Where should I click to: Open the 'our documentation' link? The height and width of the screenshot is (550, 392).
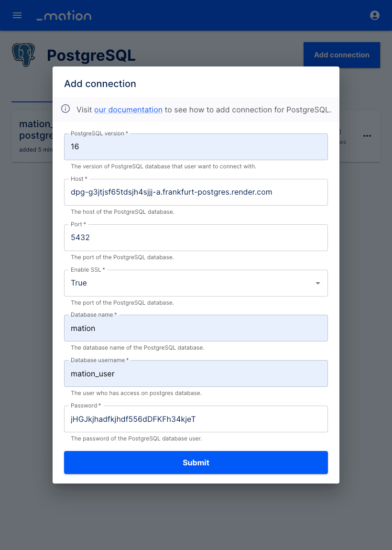point(128,110)
